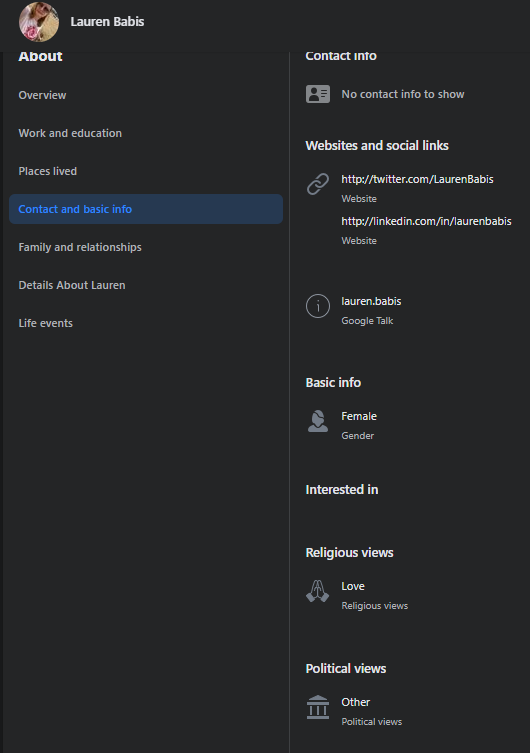Open Lauren Babis profile picture thumbnail
The height and width of the screenshot is (753, 530).
(39, 22)
